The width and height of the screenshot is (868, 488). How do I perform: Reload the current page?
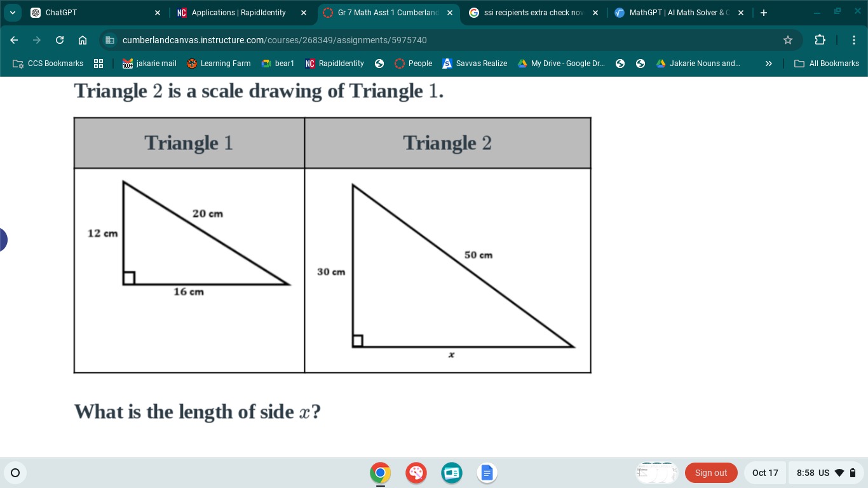60,40
